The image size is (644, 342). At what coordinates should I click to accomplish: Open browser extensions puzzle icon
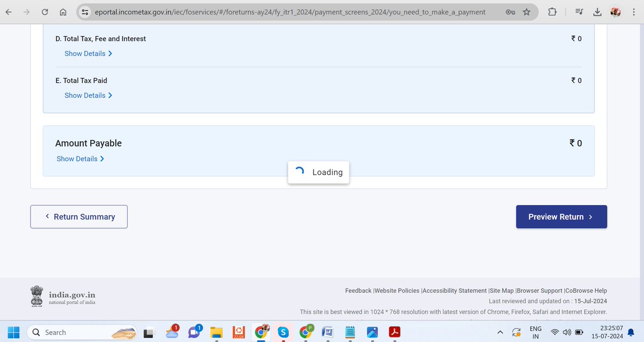tap(552, 12)
